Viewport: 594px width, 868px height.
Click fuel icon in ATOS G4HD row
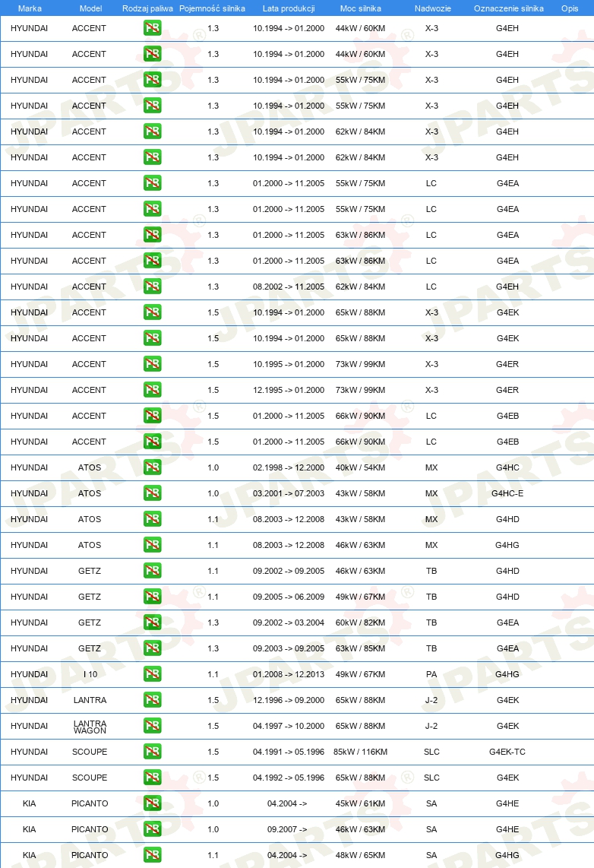tap(153, 518)
